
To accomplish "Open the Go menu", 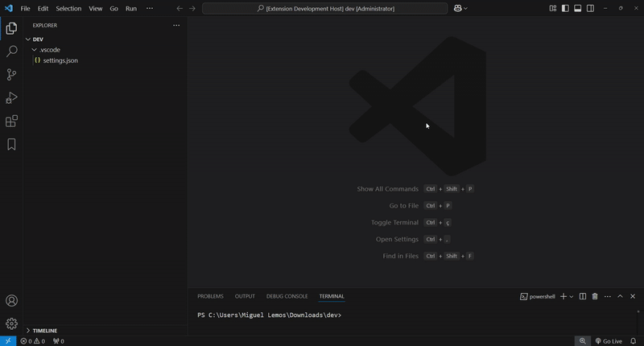I will point(114,8).
